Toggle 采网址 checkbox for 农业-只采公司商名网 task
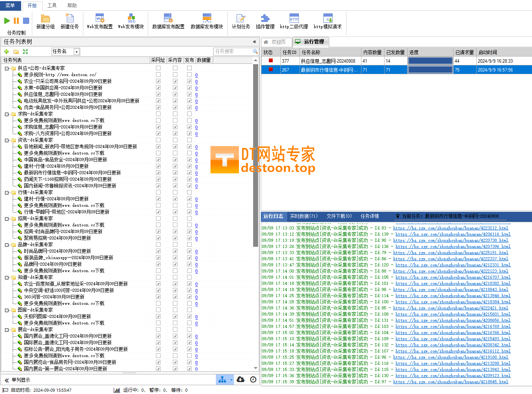Viewport: 532px width, 394px height. (158, 81)
